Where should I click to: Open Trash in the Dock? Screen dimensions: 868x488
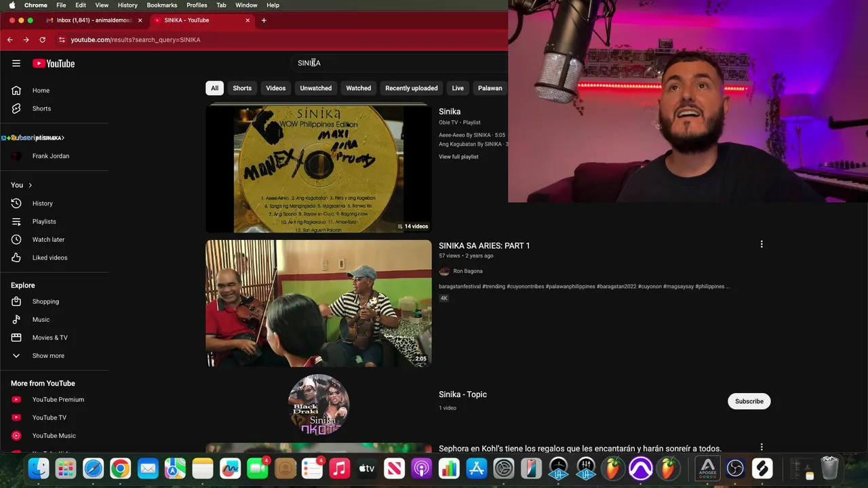coord(830,468)
